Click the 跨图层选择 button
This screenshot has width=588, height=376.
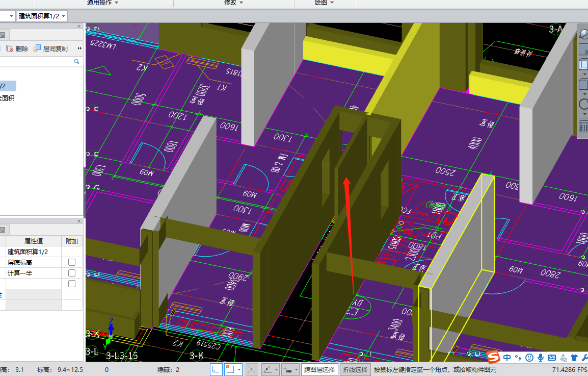coord(319,370)
